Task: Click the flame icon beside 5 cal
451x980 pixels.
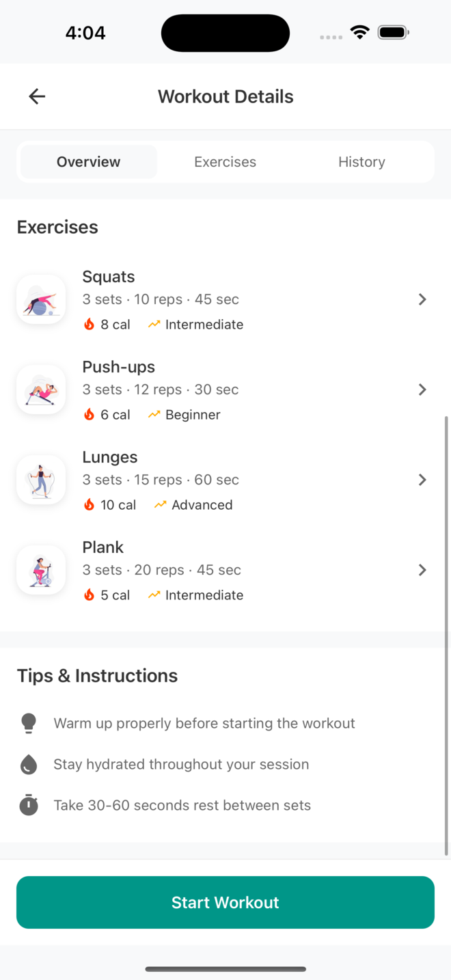Action: 89,595
